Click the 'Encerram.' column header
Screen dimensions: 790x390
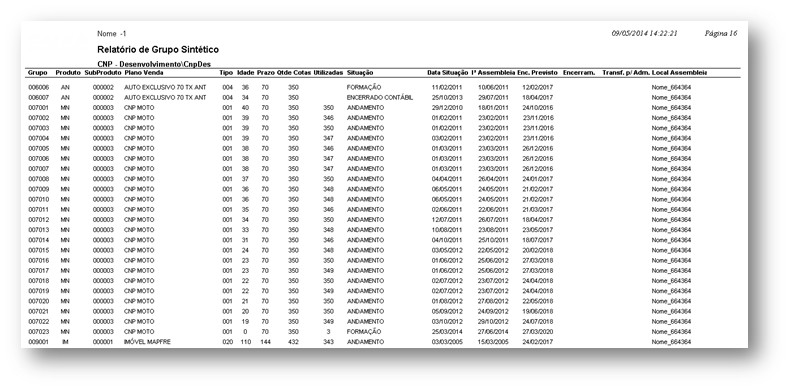[x=579, y=73]
